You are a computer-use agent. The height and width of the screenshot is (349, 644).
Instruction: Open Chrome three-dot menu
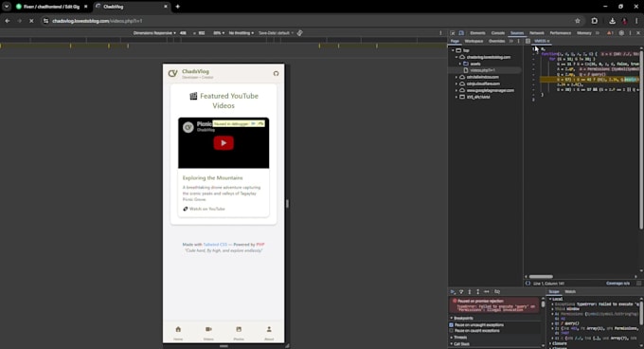pos(636,21)
